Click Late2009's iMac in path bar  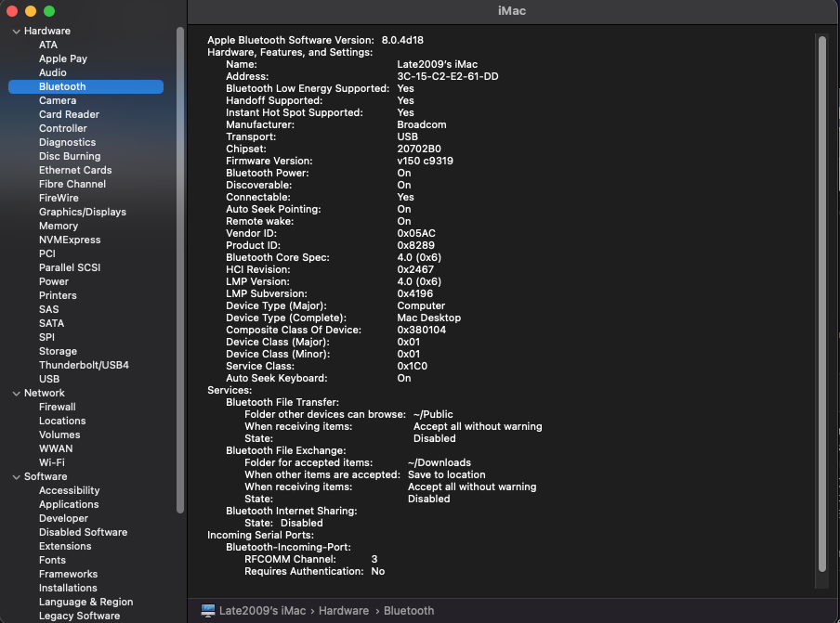(262, 611)
